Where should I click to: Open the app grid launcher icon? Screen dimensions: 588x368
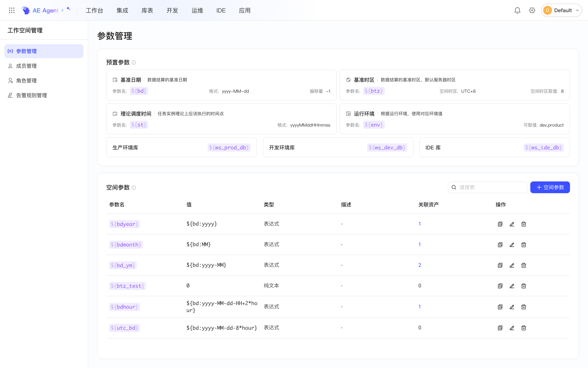click(x=12, y=10)
